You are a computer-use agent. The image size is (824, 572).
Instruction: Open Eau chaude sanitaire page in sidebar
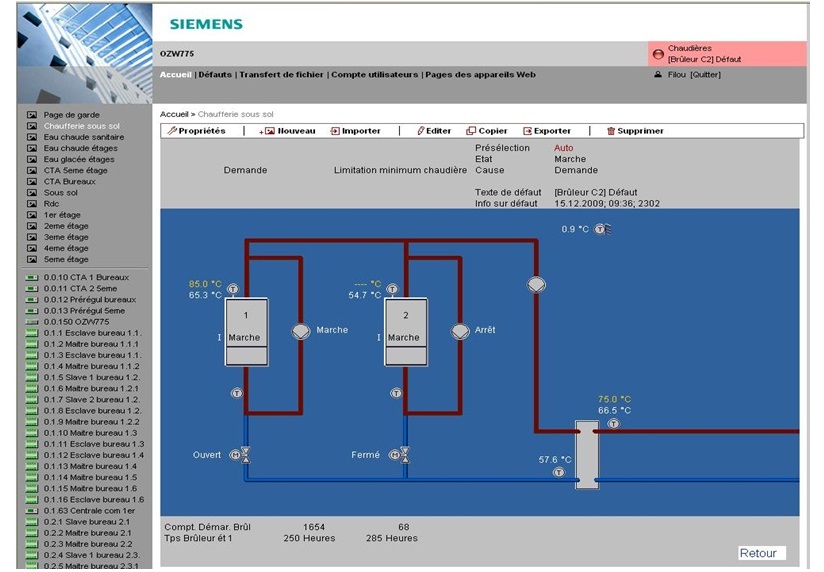click(x=78, y=137)
